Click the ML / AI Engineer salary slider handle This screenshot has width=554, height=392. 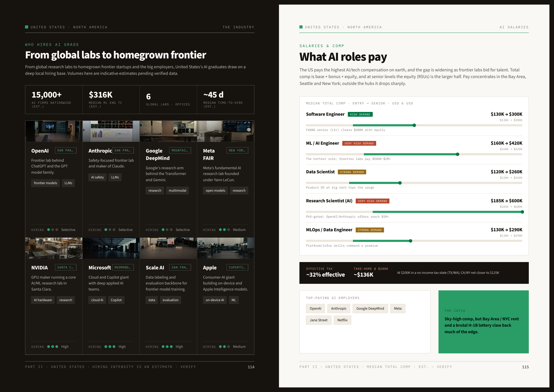pyautogui.click(x=457, y=154)
